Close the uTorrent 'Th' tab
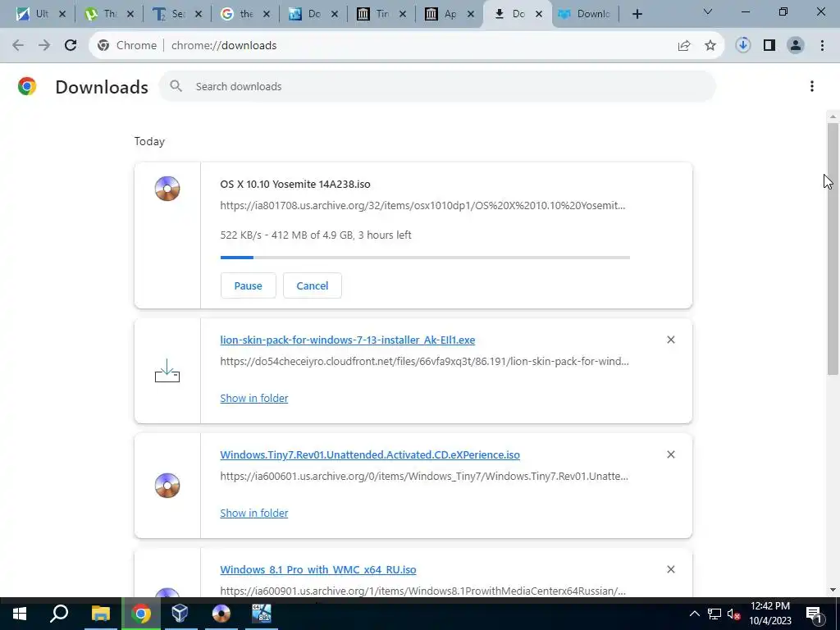The height and width of the screenshot is (630, 840). coord(130,15)
